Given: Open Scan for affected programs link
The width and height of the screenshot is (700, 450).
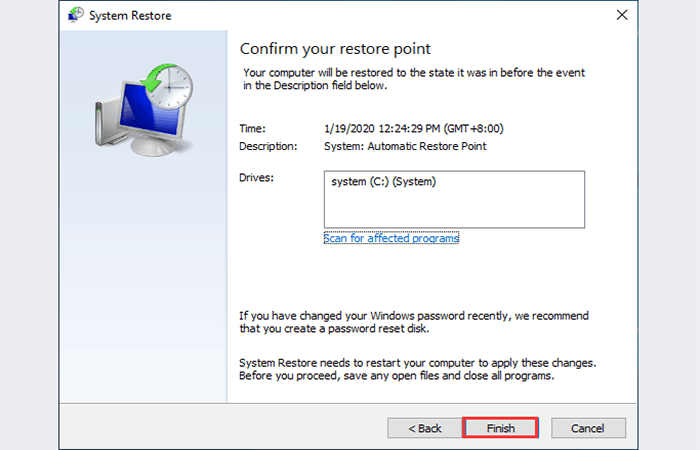Looking at the screenshot, I should coord(391,238).
